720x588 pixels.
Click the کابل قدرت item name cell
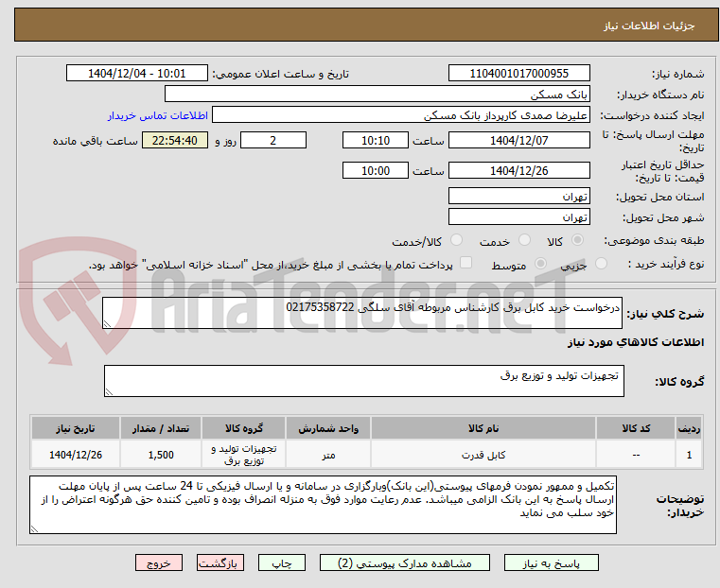[x=483, y=455]
